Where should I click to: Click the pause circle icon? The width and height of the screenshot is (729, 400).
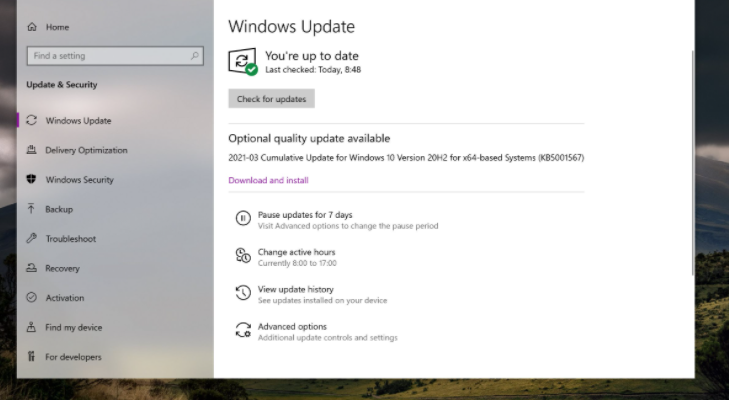(x=243, y=218)
